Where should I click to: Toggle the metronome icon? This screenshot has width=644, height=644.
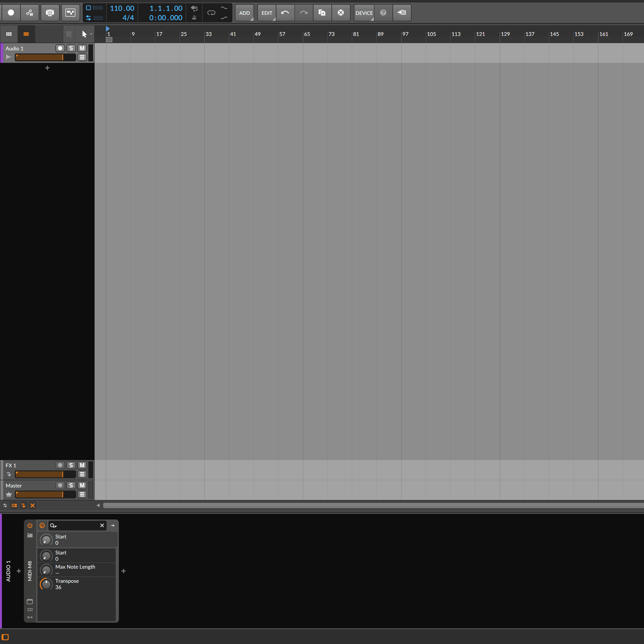click(x=194, y=18)
